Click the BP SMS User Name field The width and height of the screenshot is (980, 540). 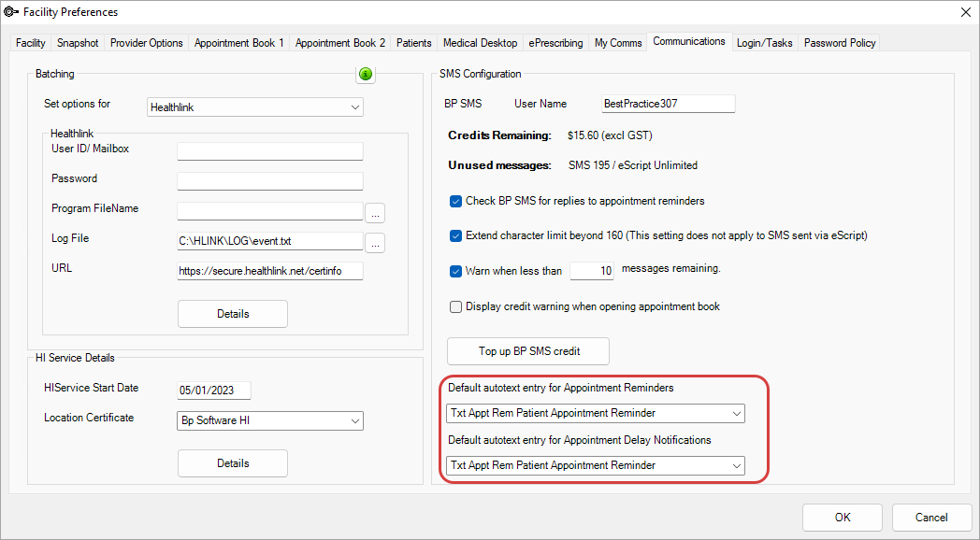click(x=668, y=104)
